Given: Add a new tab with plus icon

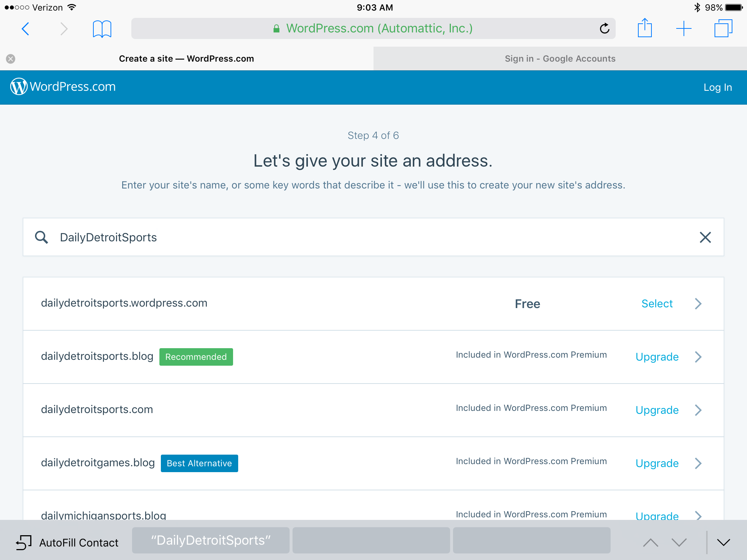Looking at the screenshot, I should [x=684, y=28].
